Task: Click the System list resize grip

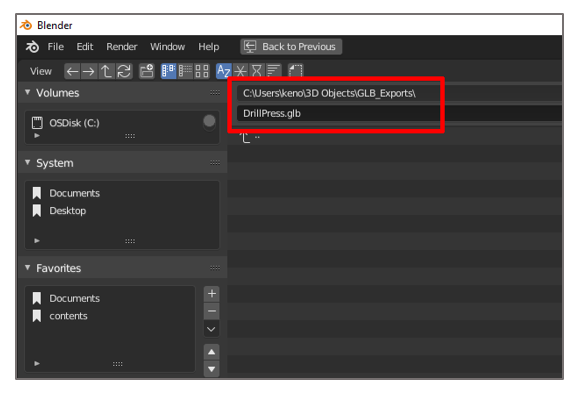Action: (x=130, y=241)
